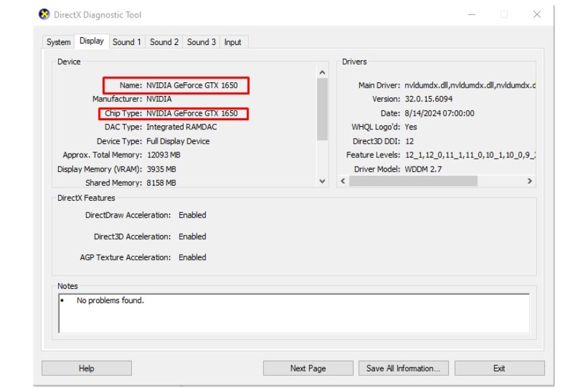Select the Display tab
This screenshot has height=392, width=588.
91,41
